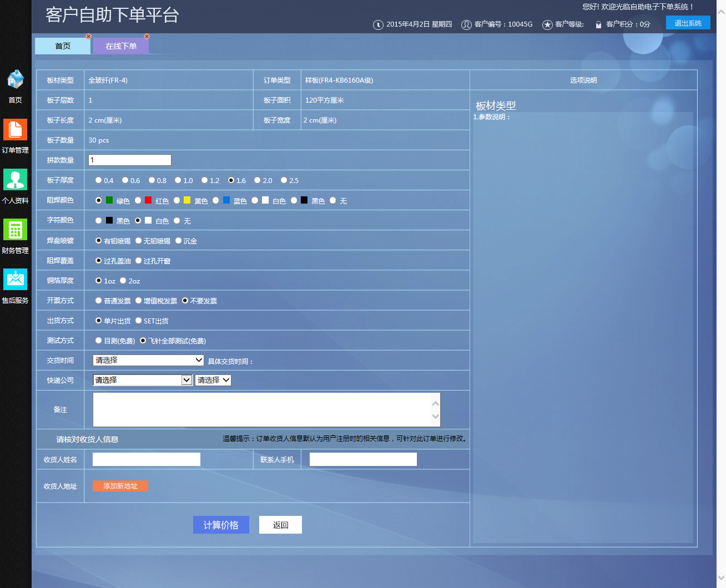Open the first 快递公司 courier dropdown
This screenshot has width=726, height=588.
pyautogui.click(x=143, y=381)
